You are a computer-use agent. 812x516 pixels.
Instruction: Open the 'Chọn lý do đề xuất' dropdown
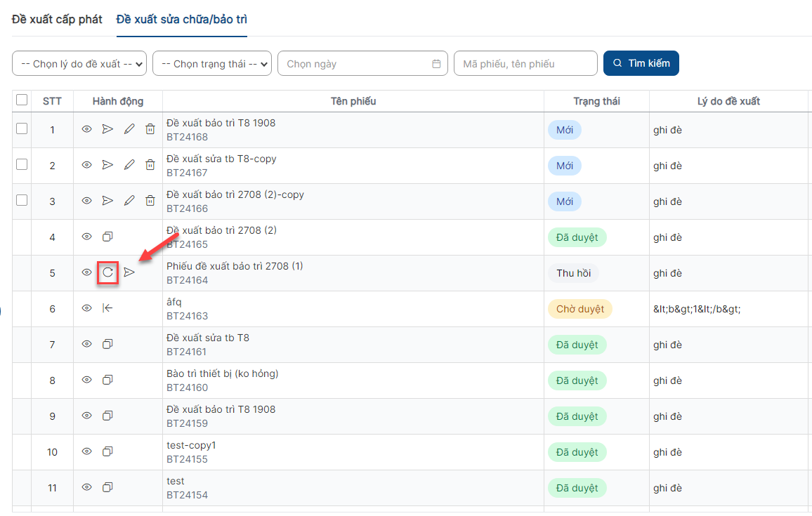pyautogui.click(x=79, y=64)
